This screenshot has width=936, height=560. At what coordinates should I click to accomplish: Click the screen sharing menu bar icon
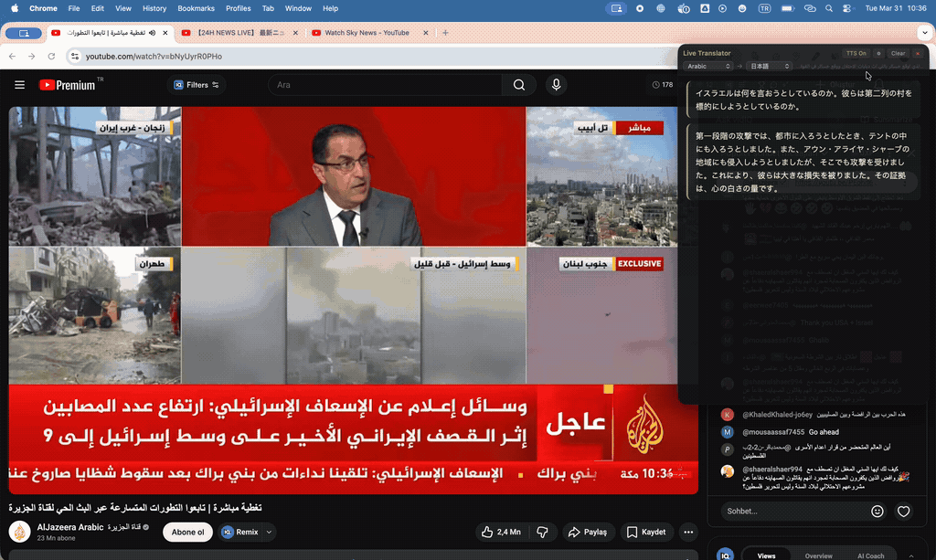(616, 8)
